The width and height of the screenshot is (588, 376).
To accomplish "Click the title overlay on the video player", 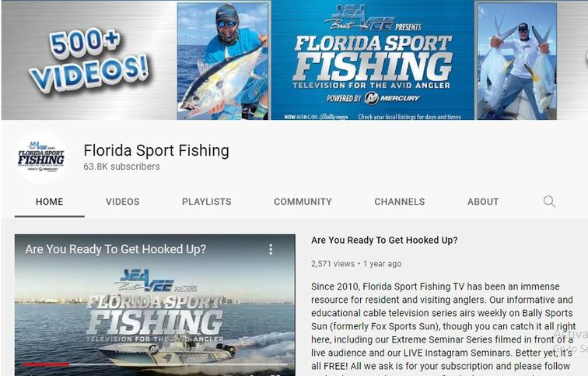I will (115, 249).
